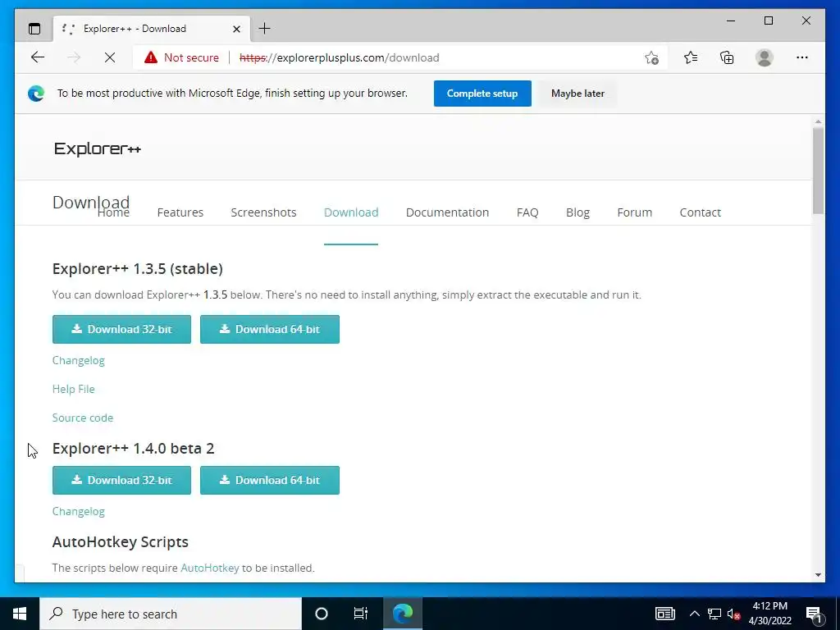Viewport: 840px width, 630px height.
Task: Select the Download navigation item
Action: click(x=351, y=212)
